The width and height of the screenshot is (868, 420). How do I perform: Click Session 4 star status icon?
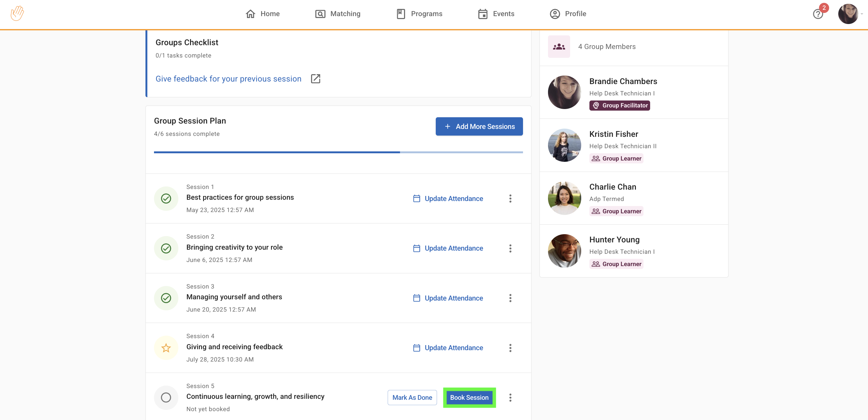pos(166,348)
